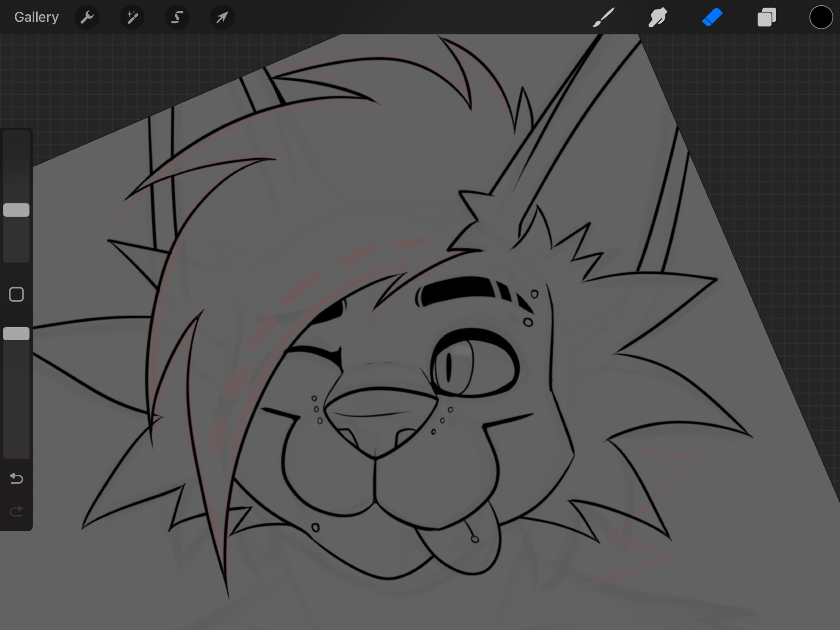Tap the sidebar Modify square button
Screen dimensions: 840x630
(x=16, y=294)
